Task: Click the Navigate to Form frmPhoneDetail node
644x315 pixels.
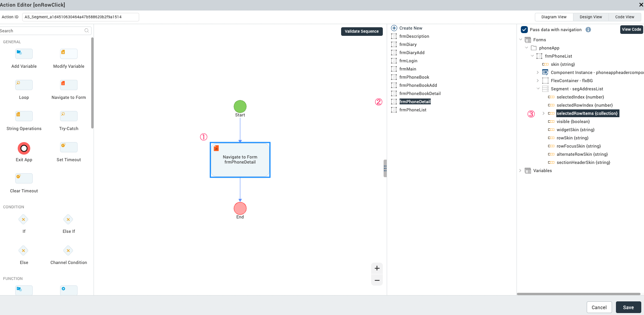Action: tap(240, 160)
